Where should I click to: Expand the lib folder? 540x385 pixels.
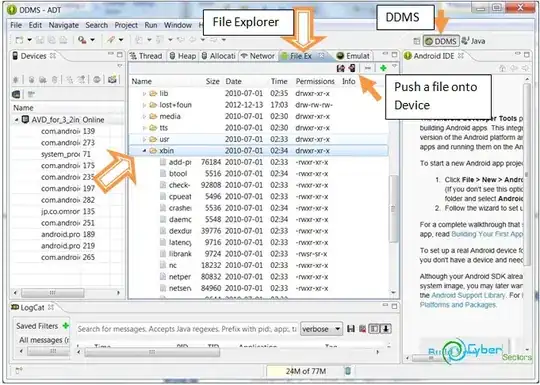[x=144, y=94]
